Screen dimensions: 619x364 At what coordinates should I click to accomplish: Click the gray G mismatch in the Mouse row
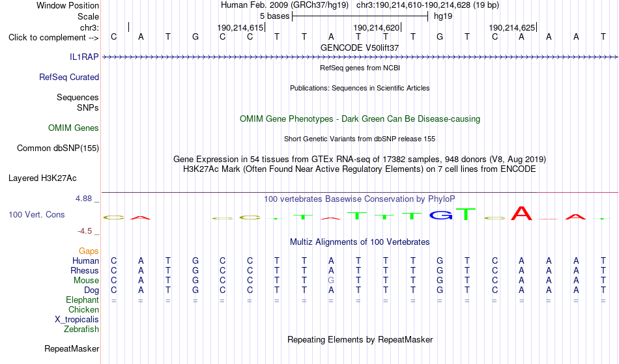[x=331, y=281]
